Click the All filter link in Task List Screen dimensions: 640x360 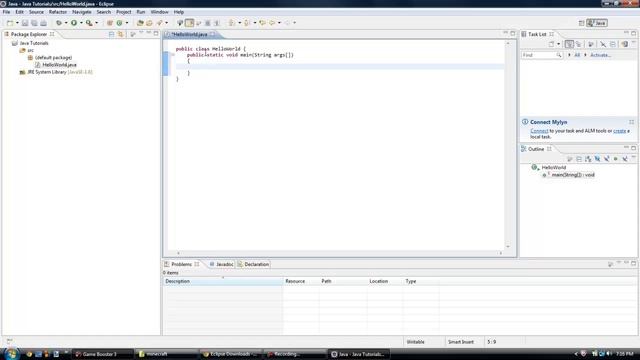click(577, 55)
